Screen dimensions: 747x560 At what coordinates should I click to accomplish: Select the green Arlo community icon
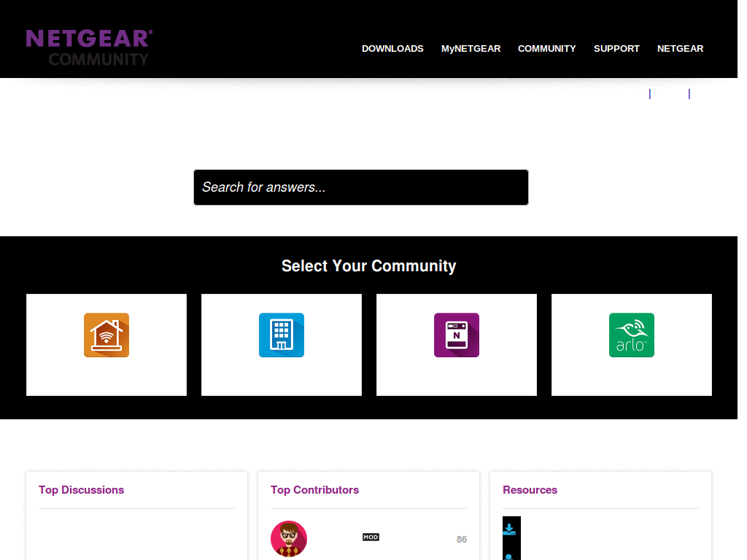tap(631, 335)
